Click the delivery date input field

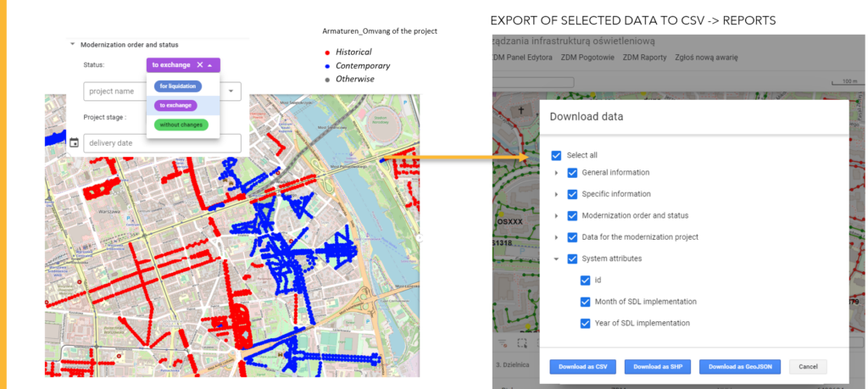(161, 143)
